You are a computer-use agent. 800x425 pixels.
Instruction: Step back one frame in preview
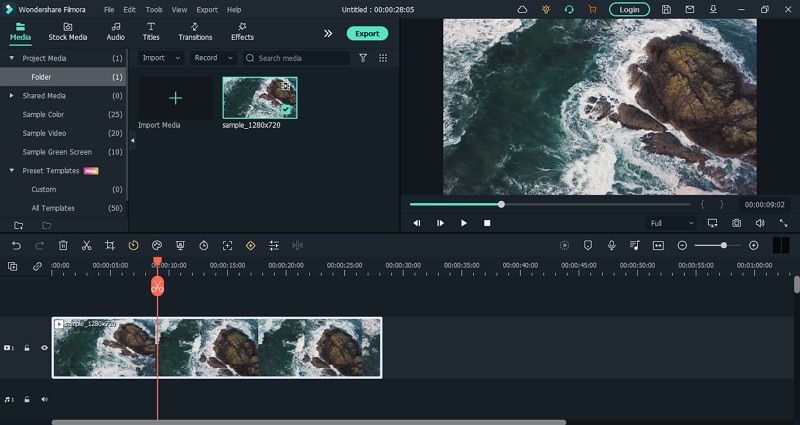(x=417, y=223)
